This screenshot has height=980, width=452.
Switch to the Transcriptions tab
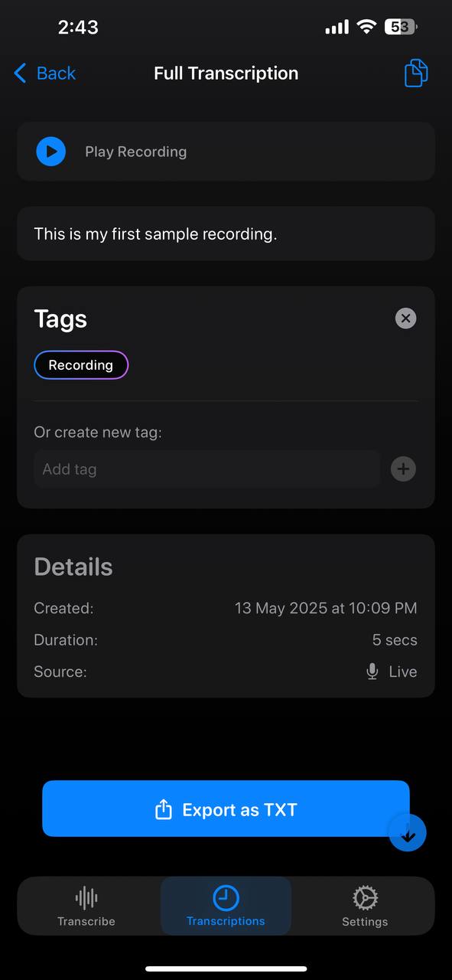coord(226,906)
